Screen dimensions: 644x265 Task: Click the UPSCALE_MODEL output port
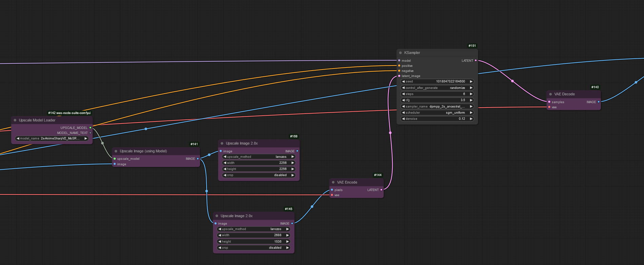(90, 128)
